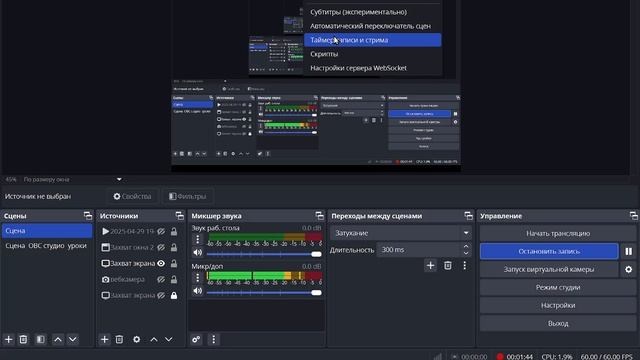Decrease transition duration with down arrow

point(466,253)
